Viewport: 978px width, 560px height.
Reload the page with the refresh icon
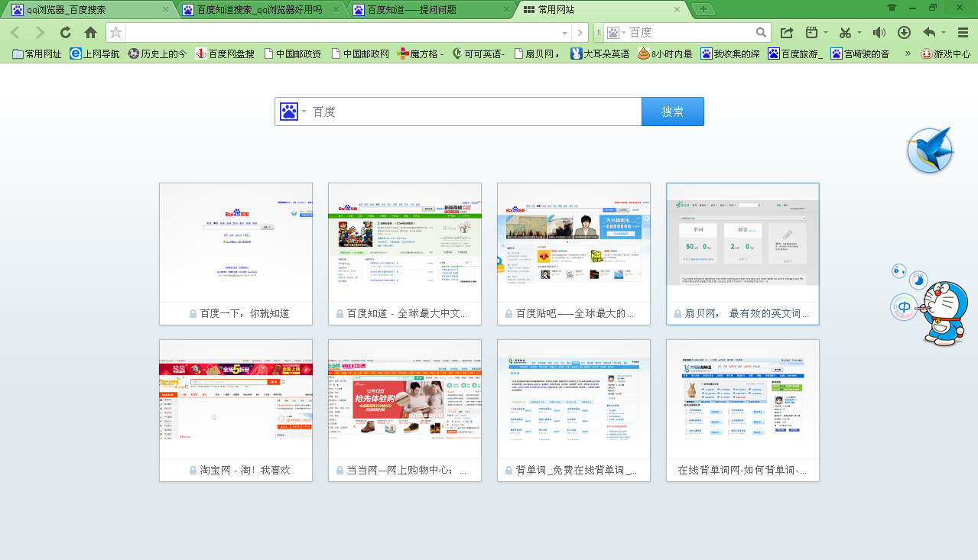point(66,32)
